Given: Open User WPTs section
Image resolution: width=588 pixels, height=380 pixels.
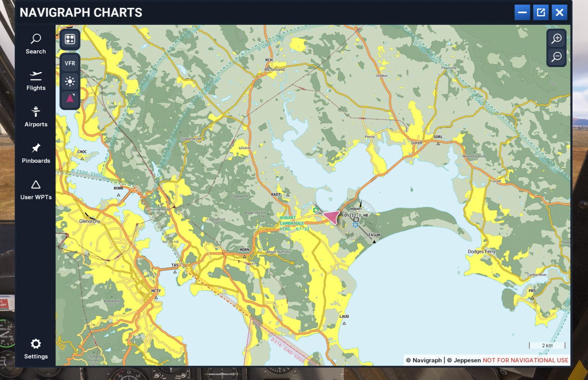Looking at the screenshot, I should (x=36, y=190).
